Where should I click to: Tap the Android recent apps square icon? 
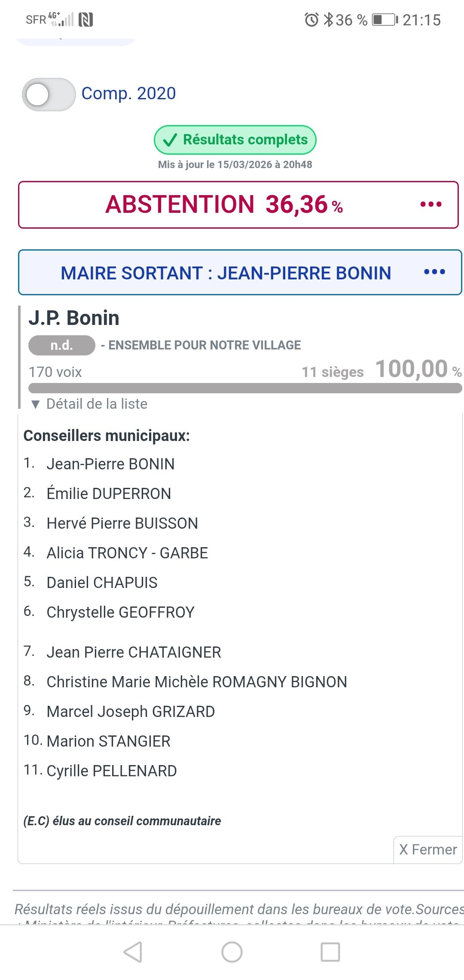tap(330, 952)
